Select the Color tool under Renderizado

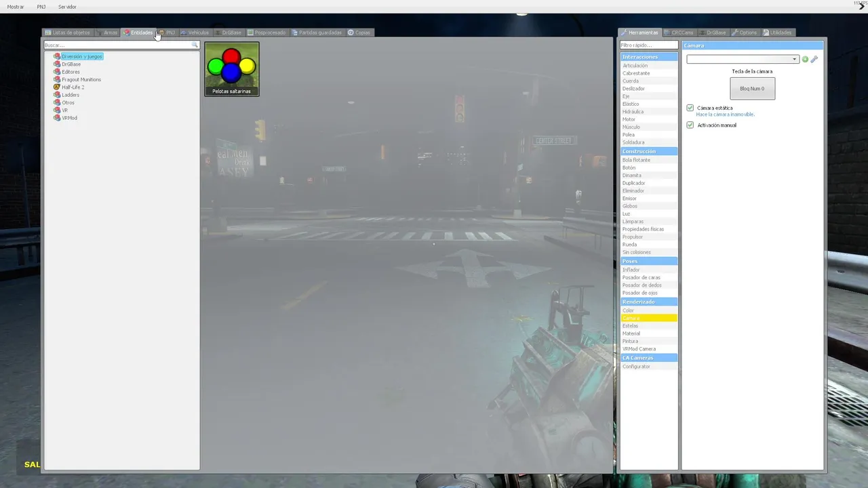[649, 310]
